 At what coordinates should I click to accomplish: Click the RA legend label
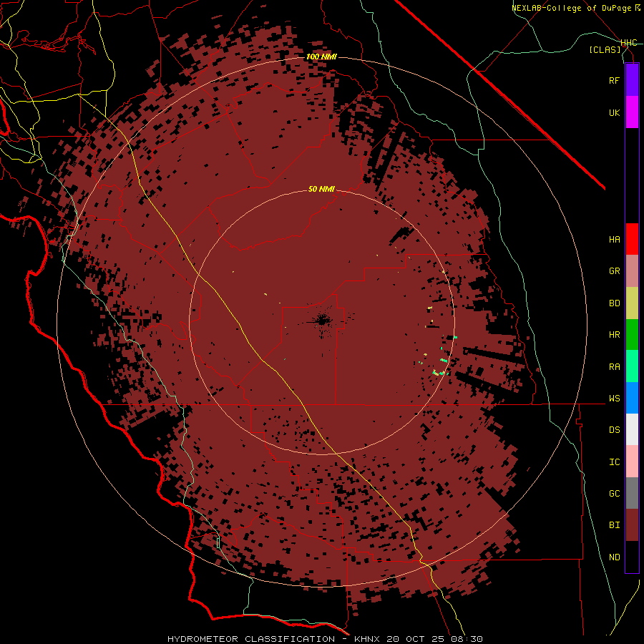click(614, 367)
